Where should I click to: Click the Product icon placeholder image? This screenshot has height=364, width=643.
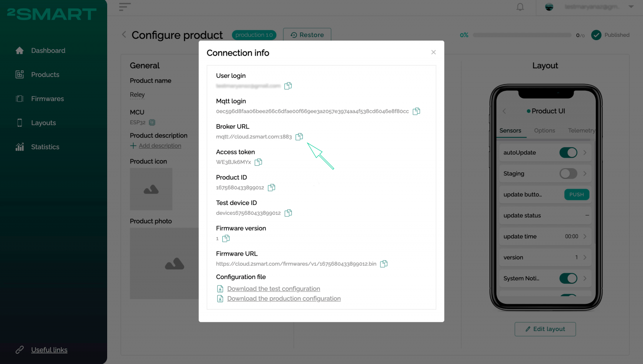[151, 189]
